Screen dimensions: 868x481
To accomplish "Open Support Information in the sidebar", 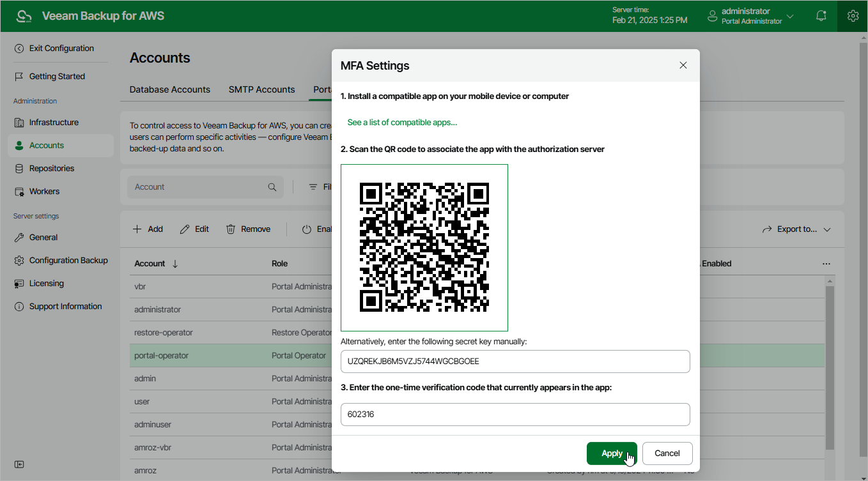I will [x=66, y=307].
